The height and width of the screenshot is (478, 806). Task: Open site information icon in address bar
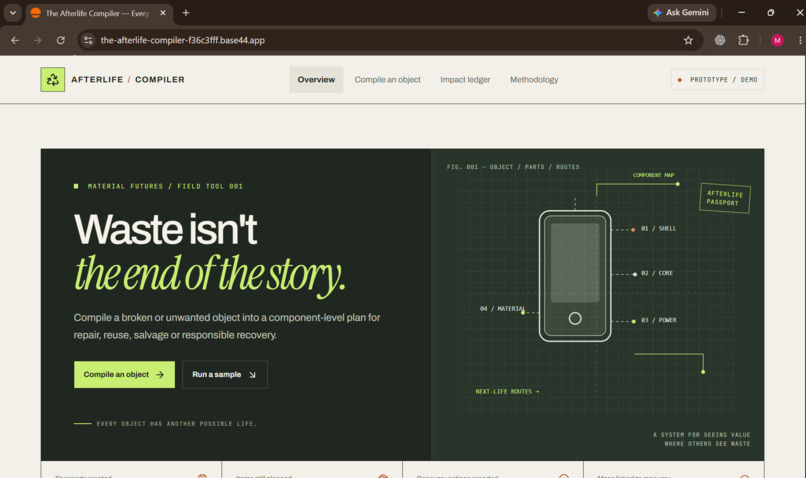tap(88, 40)
